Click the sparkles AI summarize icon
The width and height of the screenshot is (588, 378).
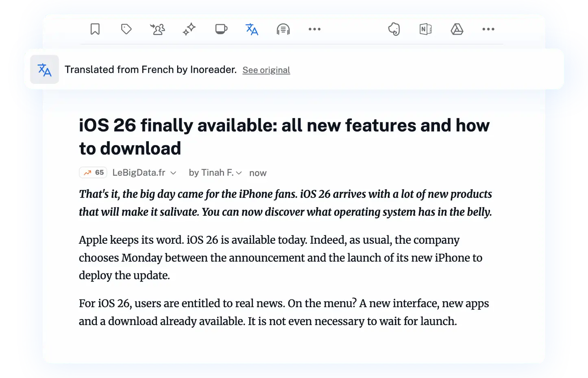coord(189,29)
